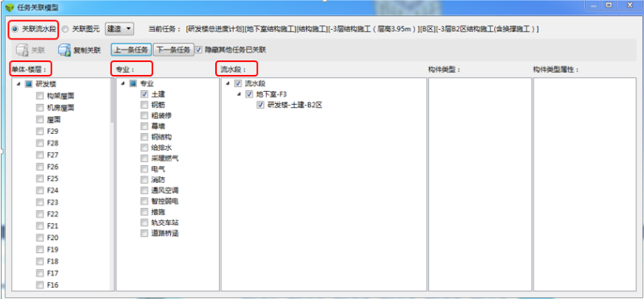Check the 粗装修 checkbox

144,115
